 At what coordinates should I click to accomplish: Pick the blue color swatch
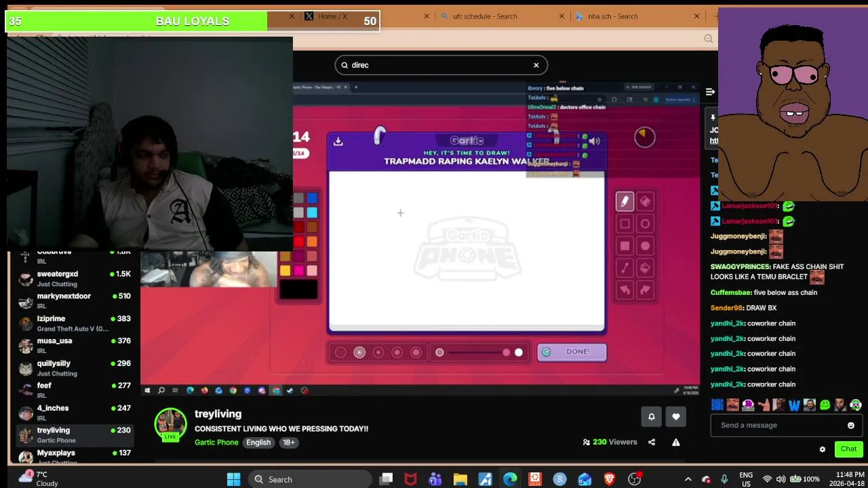[x=312, y=198]
